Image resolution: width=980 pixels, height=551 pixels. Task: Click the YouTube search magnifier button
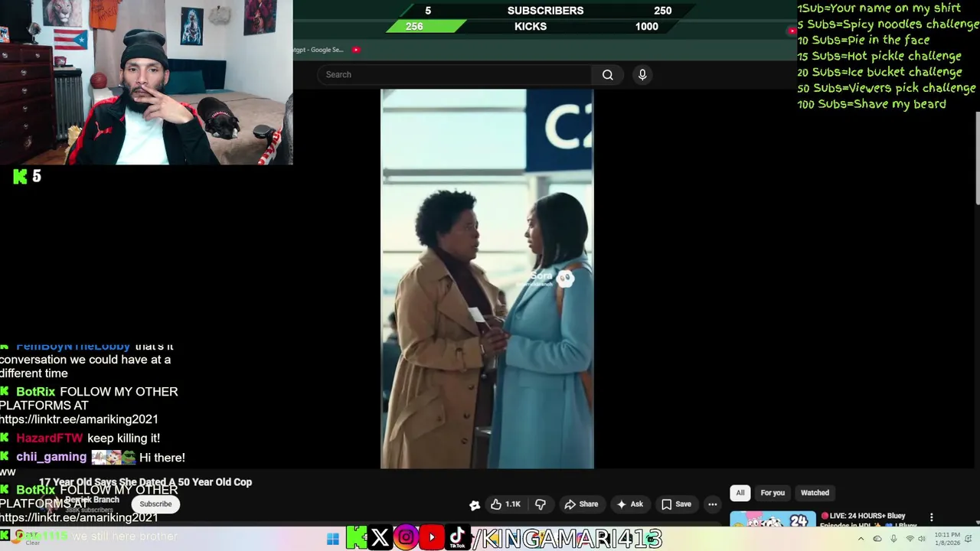[607, 74]
